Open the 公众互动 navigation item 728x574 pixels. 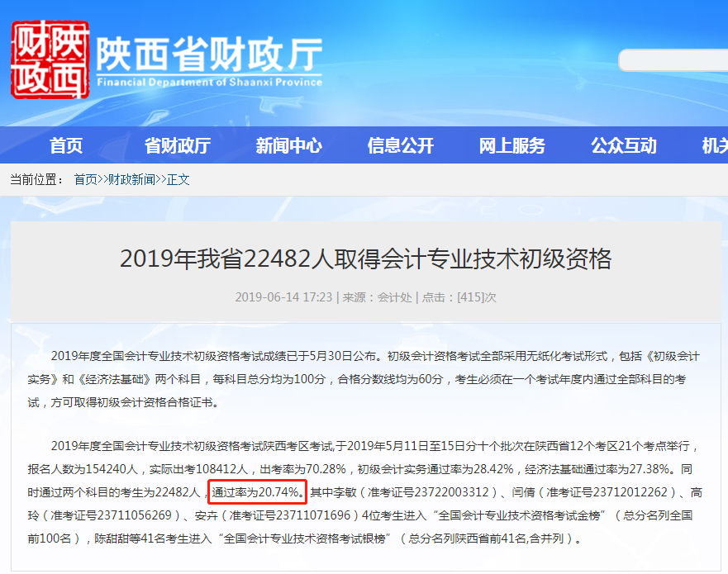point(624,145)
